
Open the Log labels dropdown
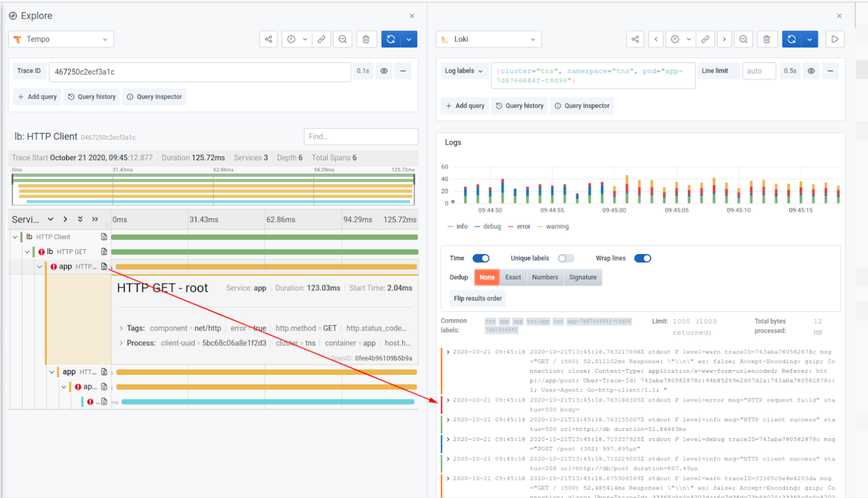[464, 71]
